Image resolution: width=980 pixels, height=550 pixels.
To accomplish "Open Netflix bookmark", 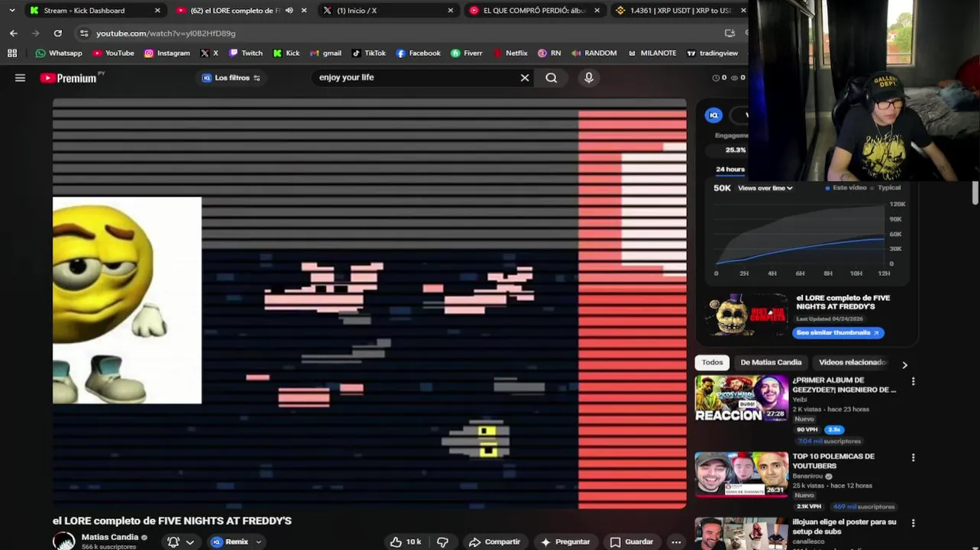I will click(510, 53).
